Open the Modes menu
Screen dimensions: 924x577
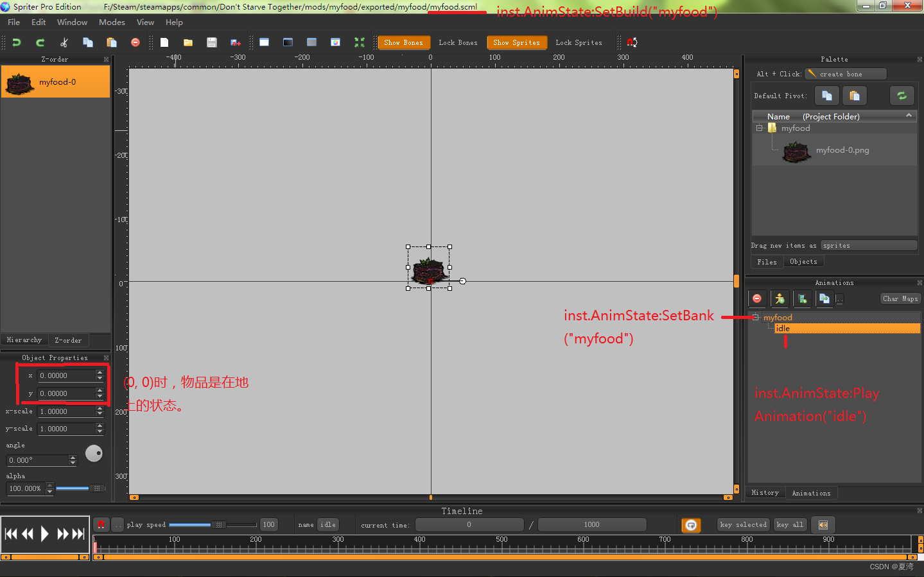112,22
